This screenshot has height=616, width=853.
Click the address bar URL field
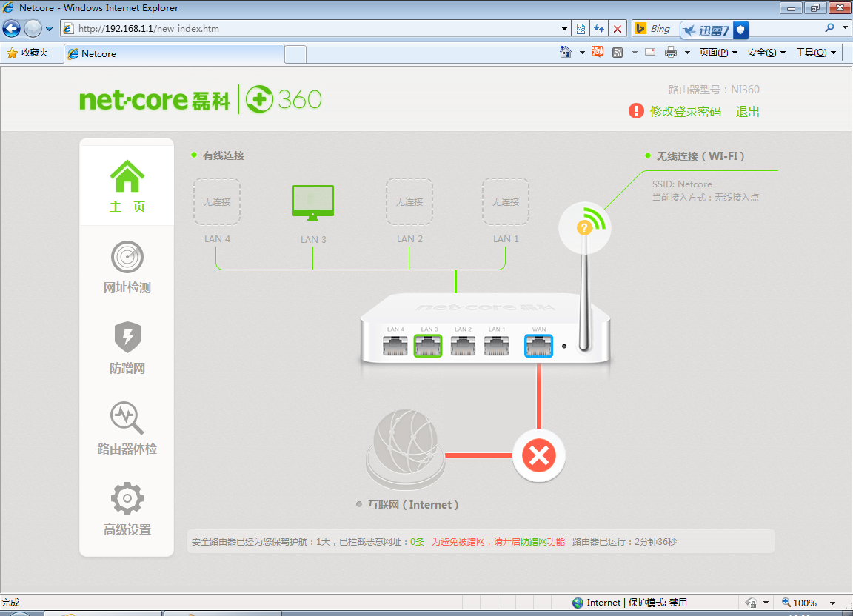pos(315,29)
